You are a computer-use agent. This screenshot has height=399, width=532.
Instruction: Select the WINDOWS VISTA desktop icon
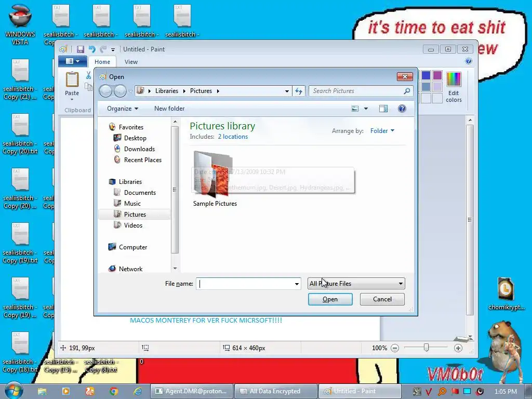coord(20,24)
